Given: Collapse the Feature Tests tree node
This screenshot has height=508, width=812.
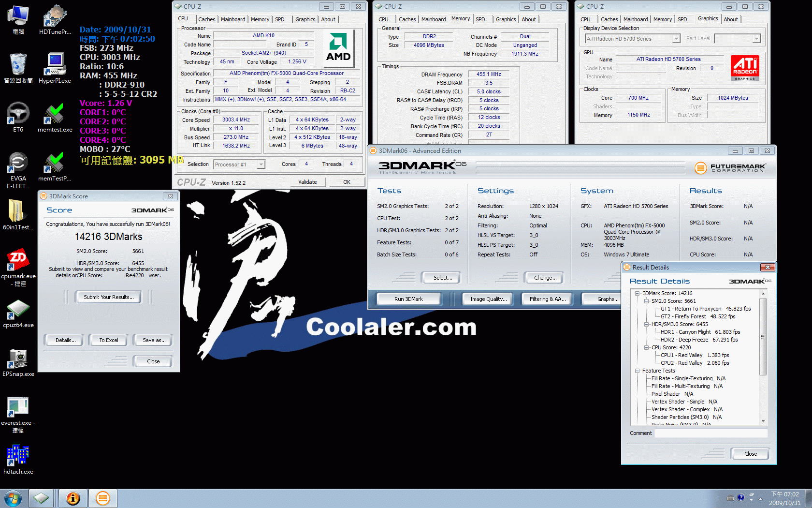Looking at the screenshot, I should point(638,371).
